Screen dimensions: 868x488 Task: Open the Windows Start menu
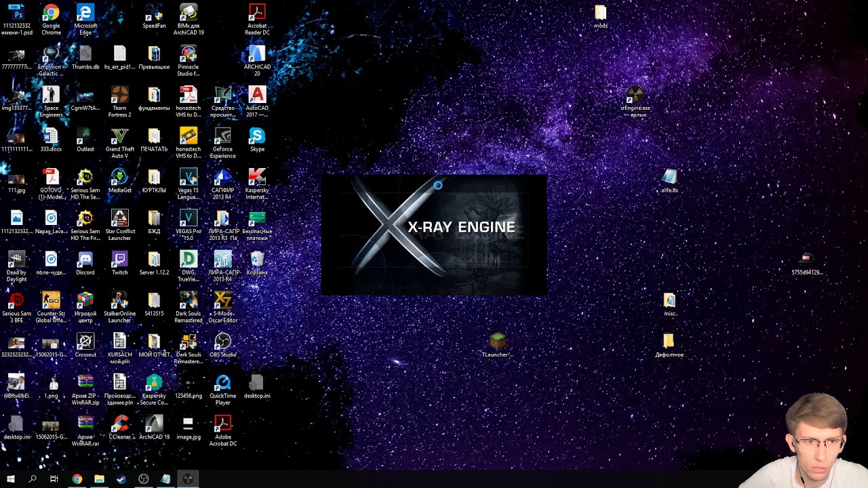coord(11,479)
